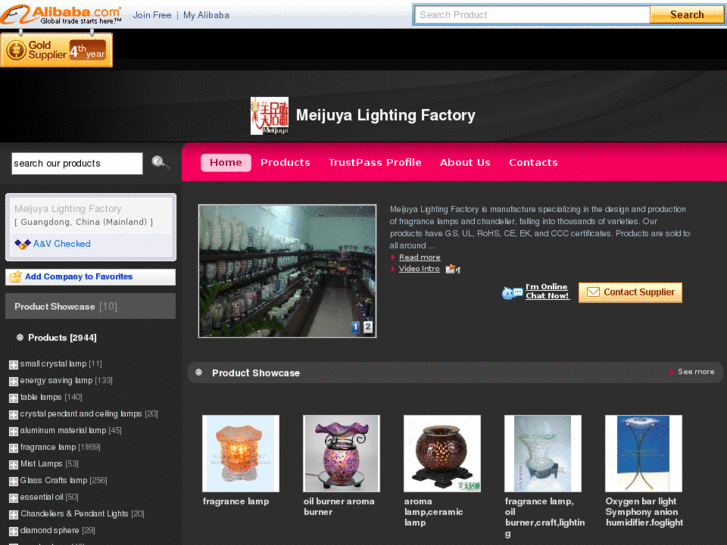The image size is (727, 545).
Task: Expand the small crystal lamp category
Action: pyautogui.click(x=13, y=365)
